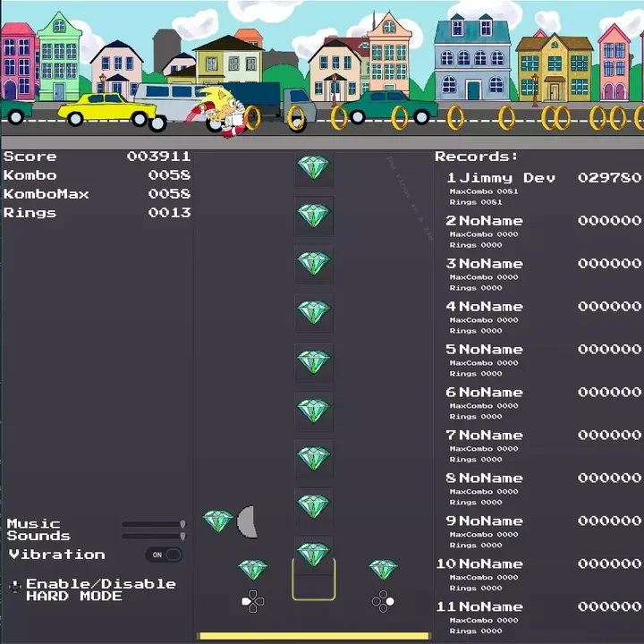The image size is (644, 644).
Task: Click the yellow song progress bar
Action: (314, 636)
